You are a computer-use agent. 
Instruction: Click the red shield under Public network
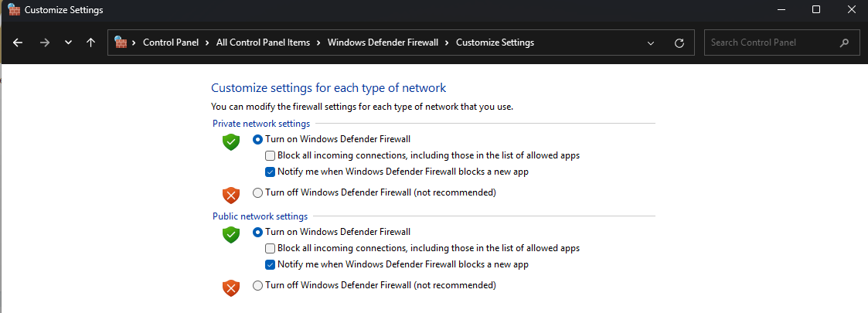tap(231, 287)
